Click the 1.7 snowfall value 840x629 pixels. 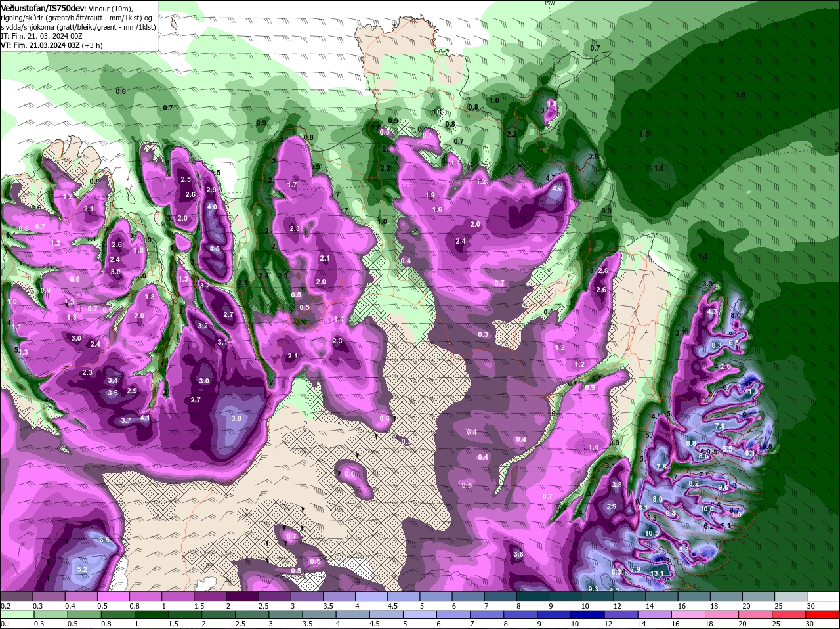pos(293,185)
